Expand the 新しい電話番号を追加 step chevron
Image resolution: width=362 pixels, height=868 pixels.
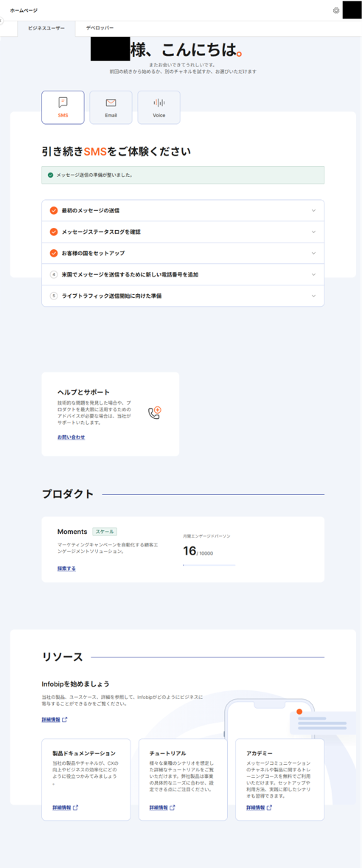[x=313, y=274]
